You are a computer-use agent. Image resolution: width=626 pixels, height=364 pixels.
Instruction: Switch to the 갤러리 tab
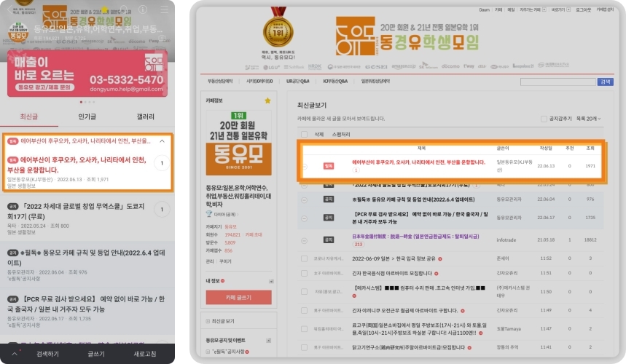(x=145, y=116)
